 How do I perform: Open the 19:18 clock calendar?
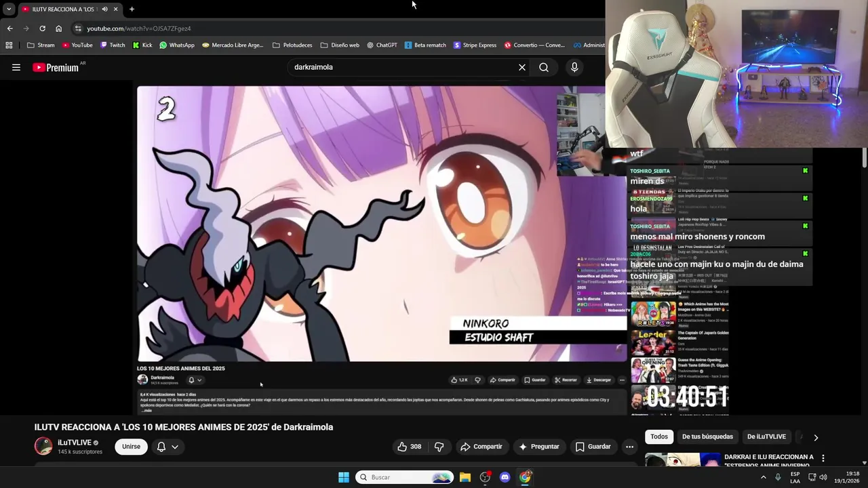pyautogui.click(x=848, y=477)
